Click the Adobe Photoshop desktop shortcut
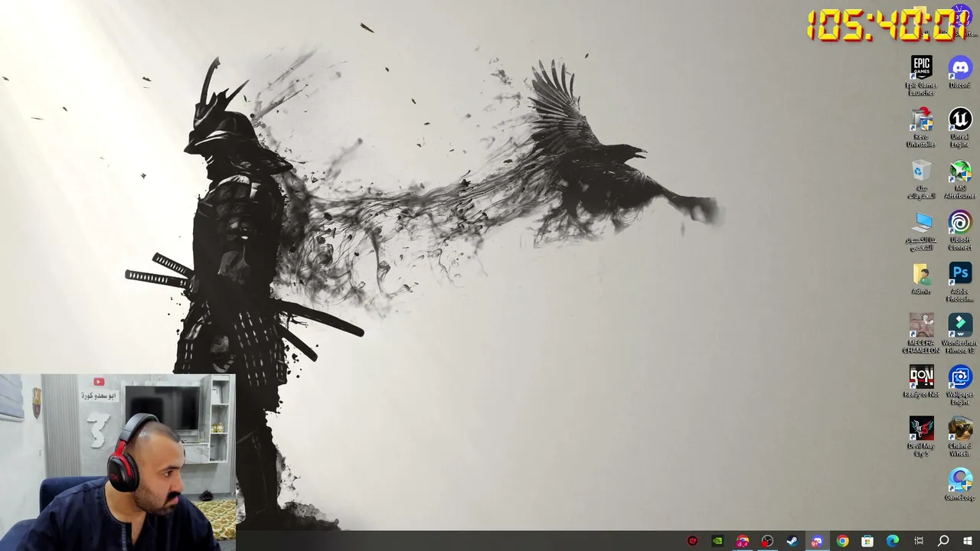Image resolution: width=980 pixels, height=551 pixels. (960, 282)
